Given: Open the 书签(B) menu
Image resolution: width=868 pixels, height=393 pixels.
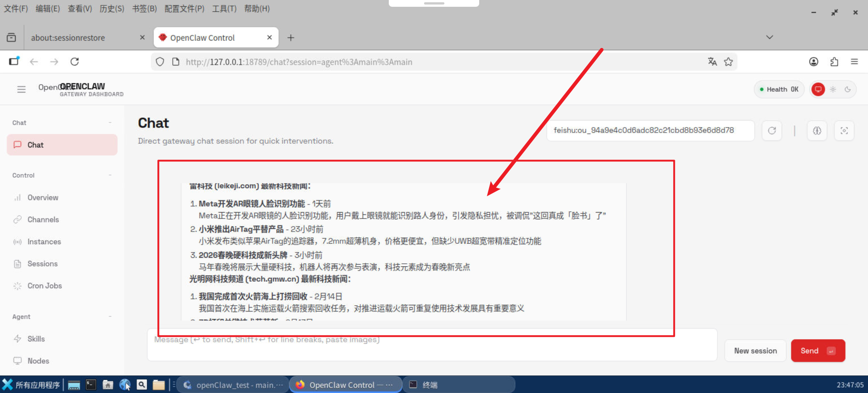Looking at the screenshot, I should pyautogui.click(x=145, y=9).
